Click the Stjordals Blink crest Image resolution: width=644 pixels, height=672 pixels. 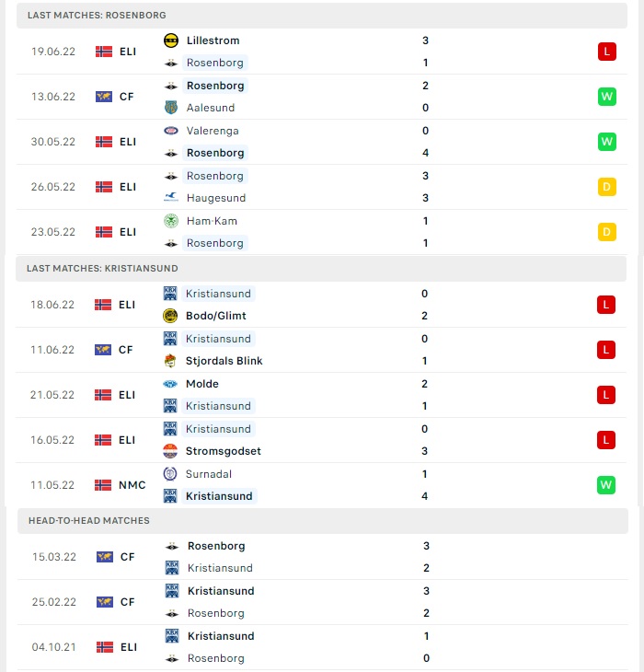(170, 361)
